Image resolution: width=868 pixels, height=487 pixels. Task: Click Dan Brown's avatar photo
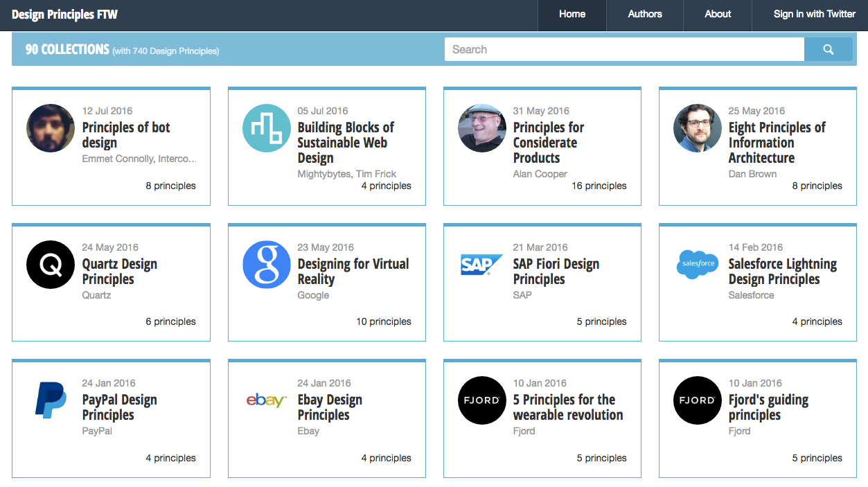(697, 128)
